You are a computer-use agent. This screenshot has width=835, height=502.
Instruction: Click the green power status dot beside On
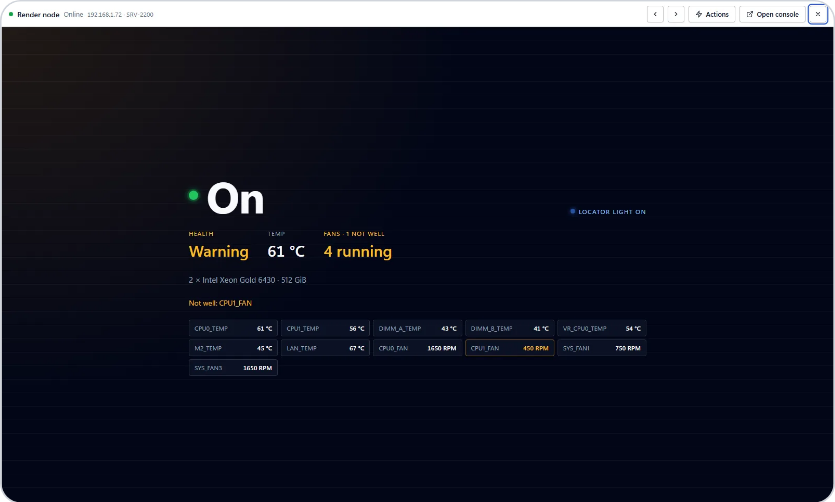coord(193,195)
